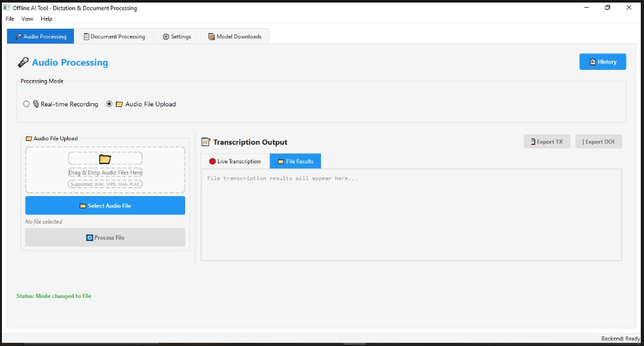
Task: Click the folder icon in the drop zone
Action: [x=105, y=159]
